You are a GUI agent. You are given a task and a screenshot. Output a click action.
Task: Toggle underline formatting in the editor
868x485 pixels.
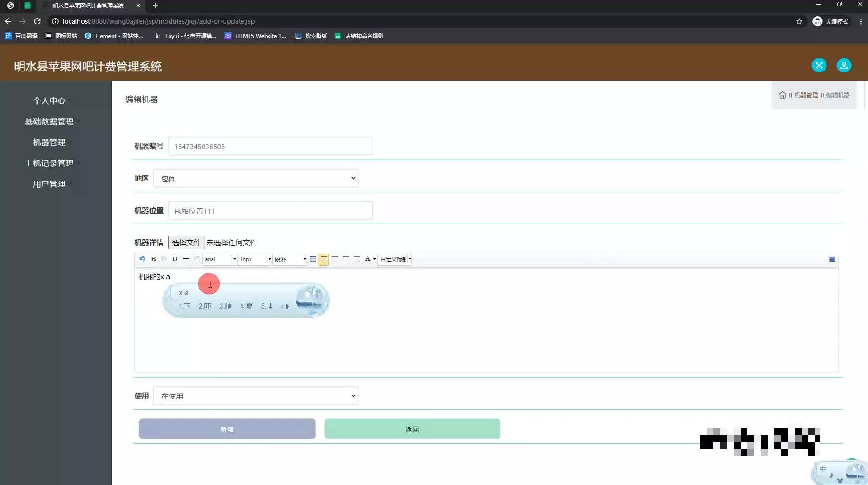click(175, 259)
